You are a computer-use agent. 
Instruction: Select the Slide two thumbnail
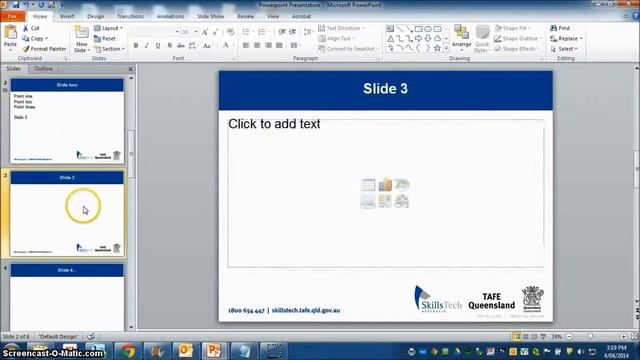67,121
